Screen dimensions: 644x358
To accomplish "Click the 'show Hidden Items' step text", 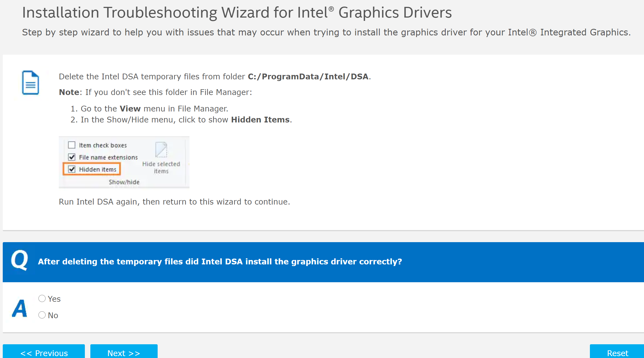I will tap(186, 120).
